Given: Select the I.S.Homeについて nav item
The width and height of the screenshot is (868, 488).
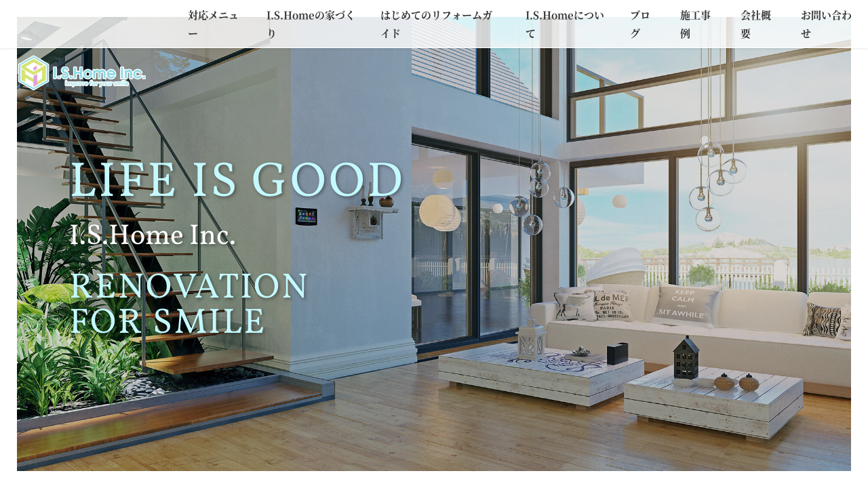Looking at the screenshot, I should [564, 24].
